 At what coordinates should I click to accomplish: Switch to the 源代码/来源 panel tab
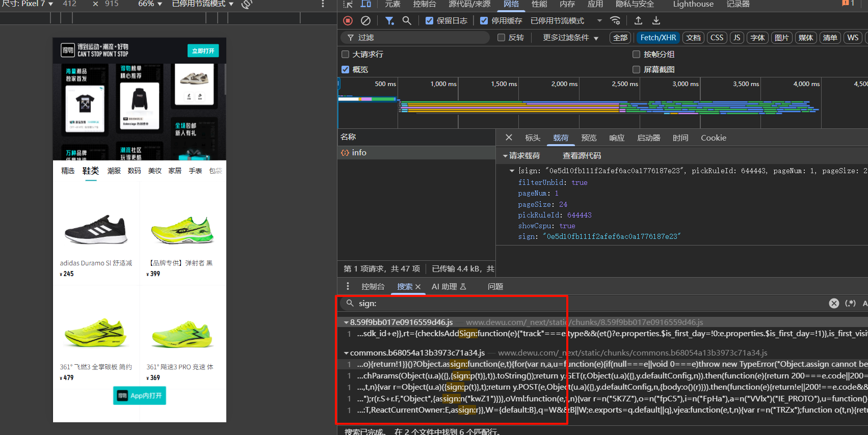pos(469,4)
